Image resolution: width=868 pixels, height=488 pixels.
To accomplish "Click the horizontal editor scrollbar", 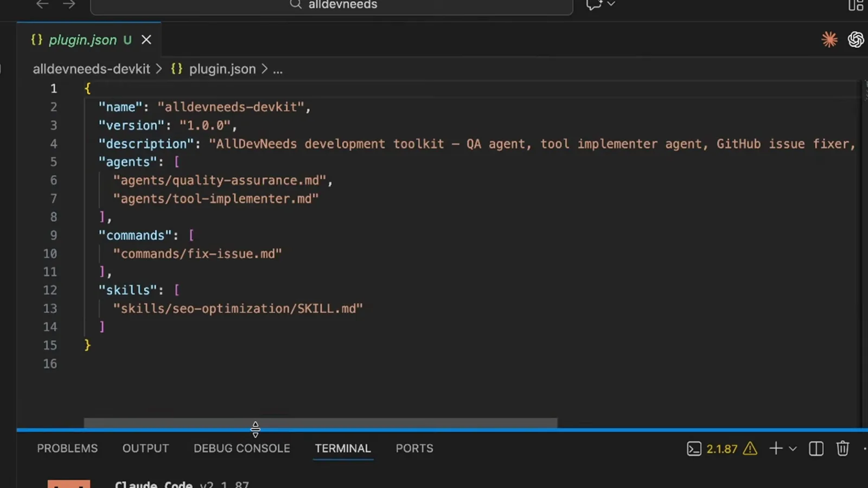I will pyautogui.click(x=321, y=422).
